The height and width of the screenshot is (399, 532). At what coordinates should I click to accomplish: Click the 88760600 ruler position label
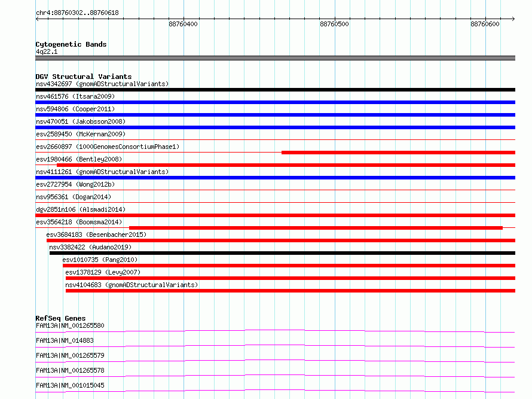[x=485, y=24]
